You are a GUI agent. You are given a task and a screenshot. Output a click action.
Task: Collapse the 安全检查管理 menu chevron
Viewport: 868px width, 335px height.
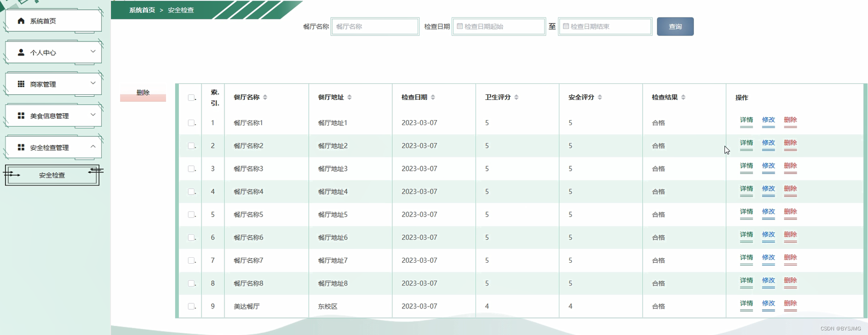coord(93,146)
